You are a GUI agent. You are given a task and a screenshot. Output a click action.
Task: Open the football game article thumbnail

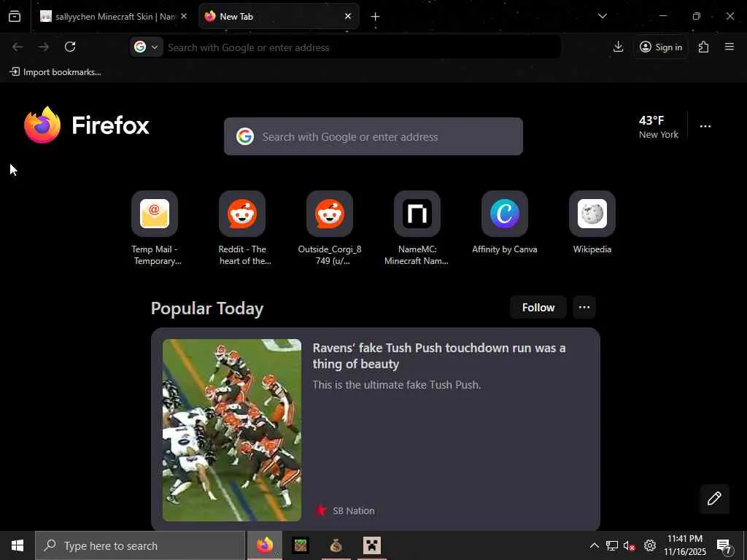point(231,430)
